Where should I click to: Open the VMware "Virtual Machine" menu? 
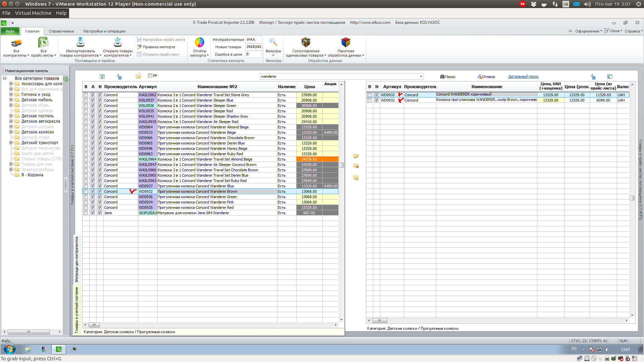point(33,13)
